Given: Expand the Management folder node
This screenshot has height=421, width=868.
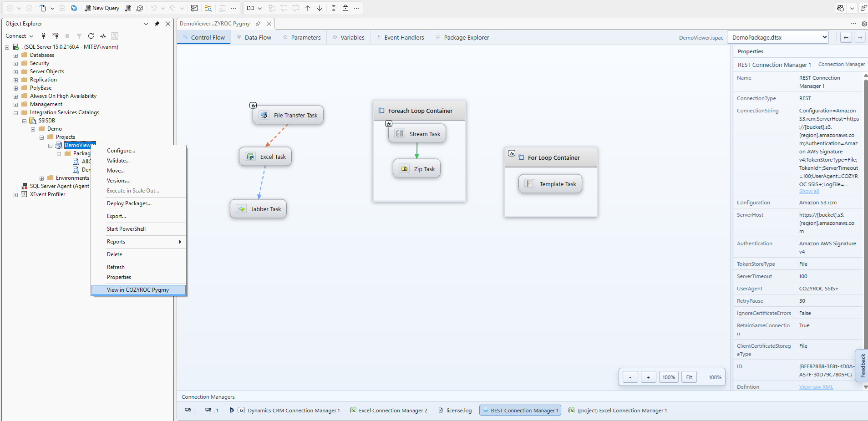Looking at the screenshot, I should [15, 105].
